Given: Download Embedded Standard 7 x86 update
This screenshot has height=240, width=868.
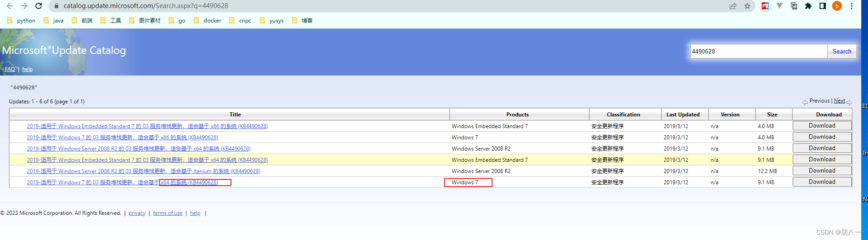Looking at the screenshot, I should click(822, 126).
